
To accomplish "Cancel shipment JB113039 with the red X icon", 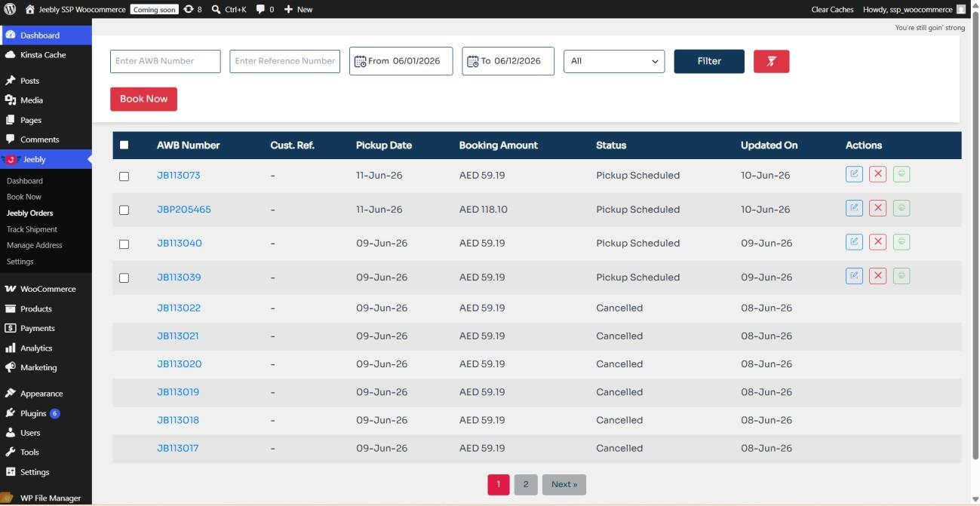I will point(877,275).
